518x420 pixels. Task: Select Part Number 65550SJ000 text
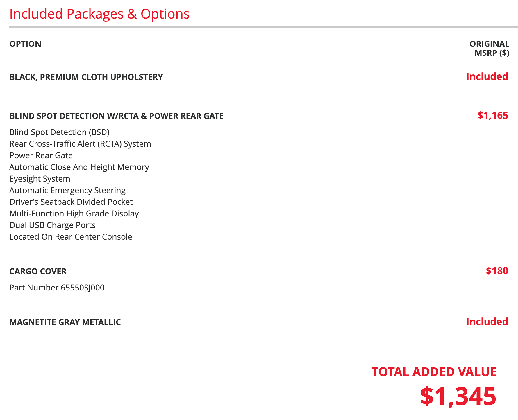coord(57,288)
